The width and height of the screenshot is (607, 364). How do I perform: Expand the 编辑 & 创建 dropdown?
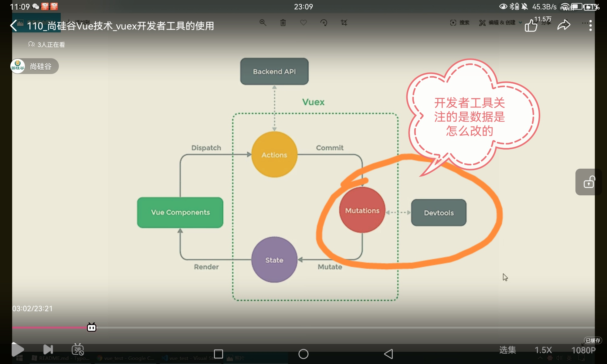tap(501, 23)
